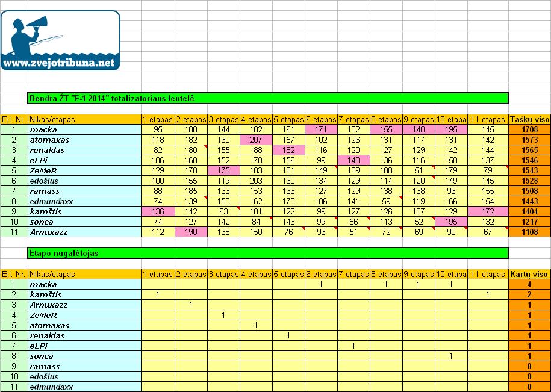
Task: Select Arnuxazz's total points cell 1108
Action: point(529,232)
